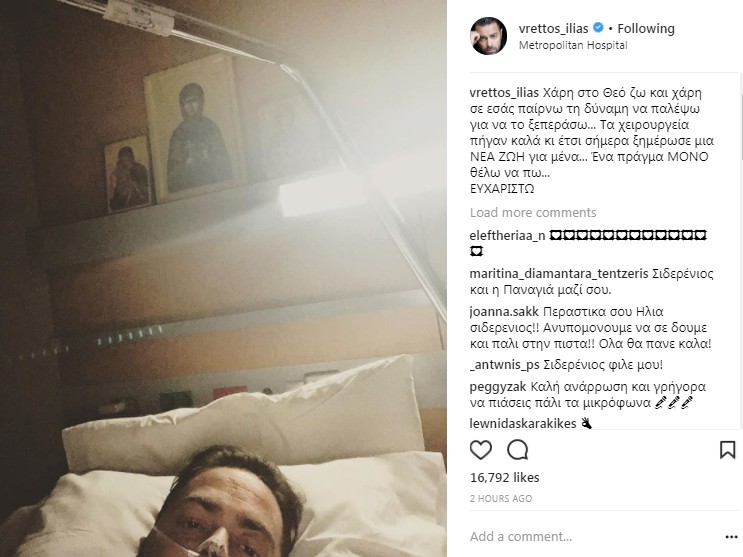The height and width of the screenshot is (557, 743).
Task: Open comments via speech bubble icon
Action: tap(517, 450)
